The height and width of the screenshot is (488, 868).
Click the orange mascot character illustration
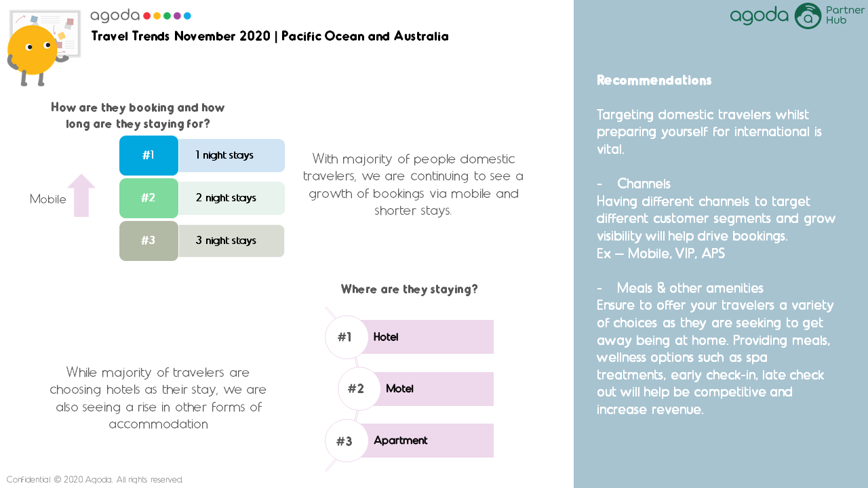click(34, 53)
